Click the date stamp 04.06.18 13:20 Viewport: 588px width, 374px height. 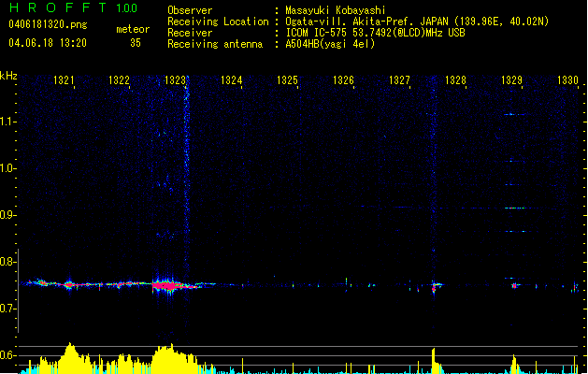coord(48,43)
